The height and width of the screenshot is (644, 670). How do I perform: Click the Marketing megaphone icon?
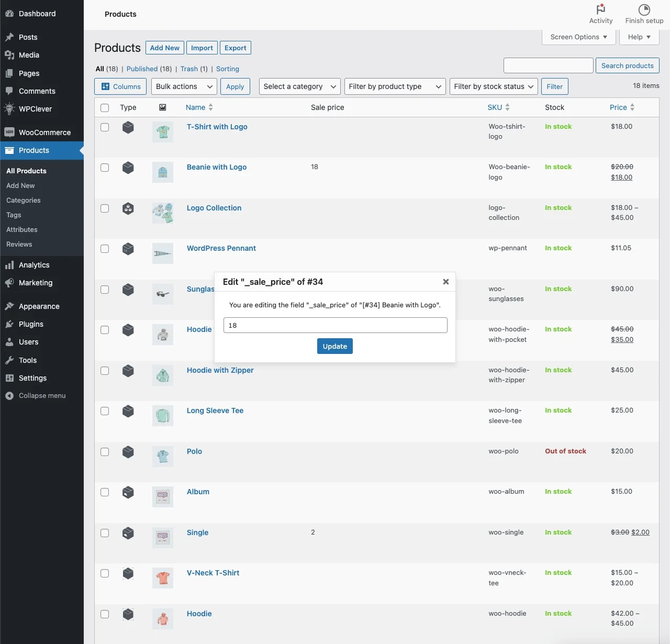(9, 283)
